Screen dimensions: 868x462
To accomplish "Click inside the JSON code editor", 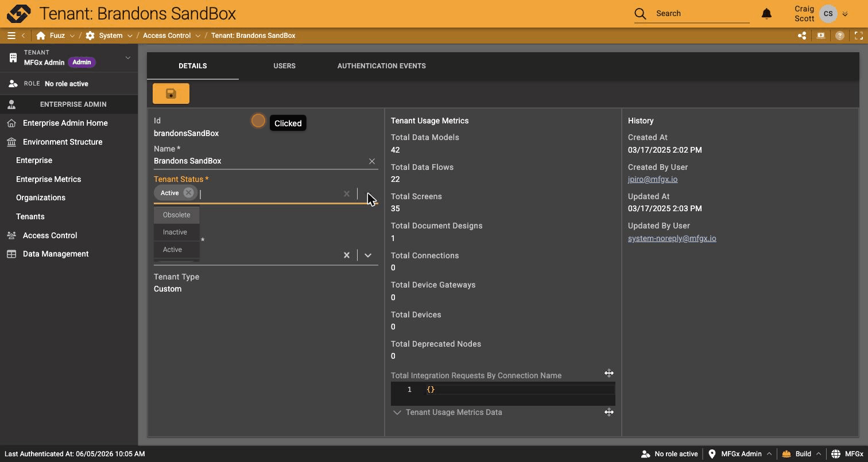I will point(503,394).
